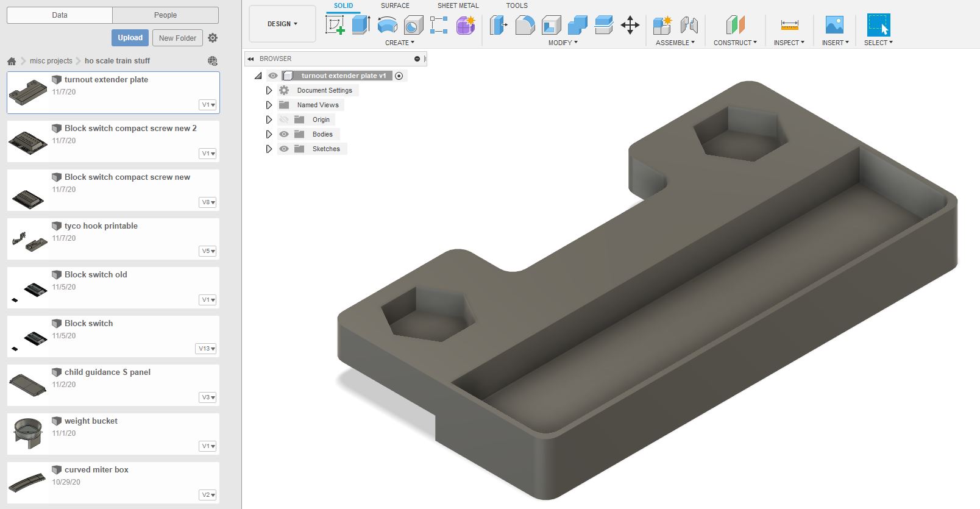Toggle visibility of the Bodies folder

284,134
